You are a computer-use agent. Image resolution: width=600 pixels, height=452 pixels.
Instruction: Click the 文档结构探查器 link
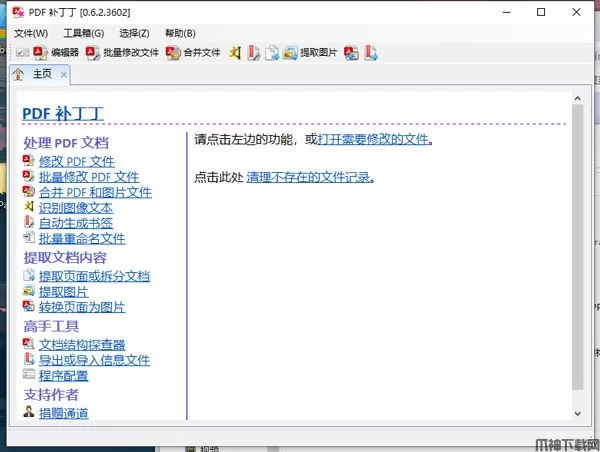tap(82, 344)
